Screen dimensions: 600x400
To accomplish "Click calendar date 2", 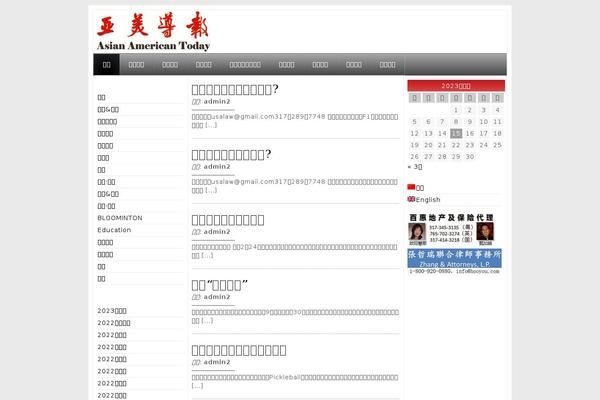I will [470, 110].
